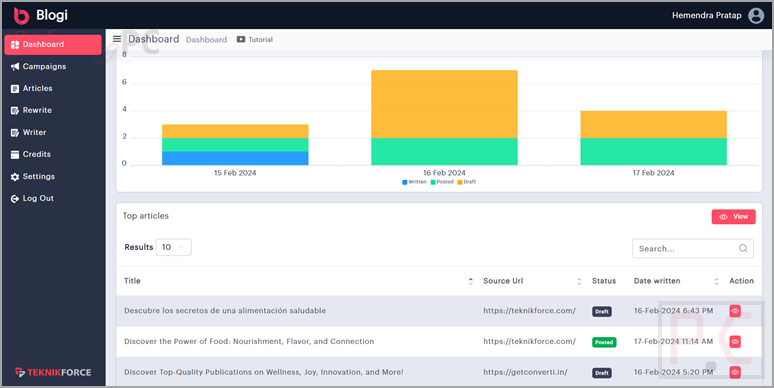Open the Dashboard menu item
774x388 pixels.
pyautogui.click(x=53, y=44)
